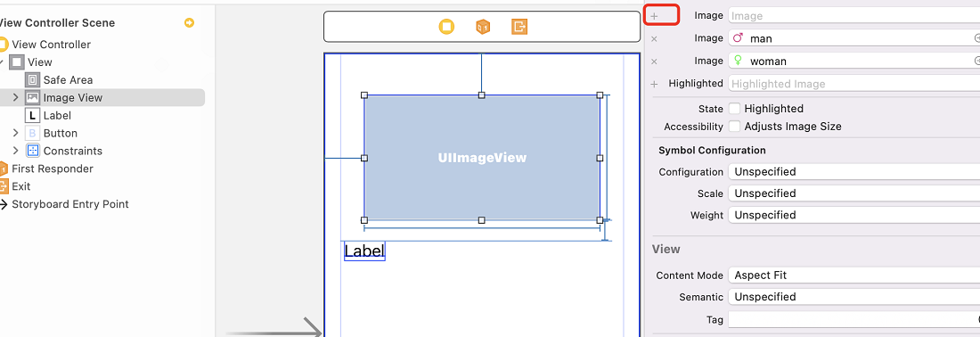This screenshot has height=337, width=980.
Task: Click the yellow arrow beside View Controller Scene
Action: 190,22
